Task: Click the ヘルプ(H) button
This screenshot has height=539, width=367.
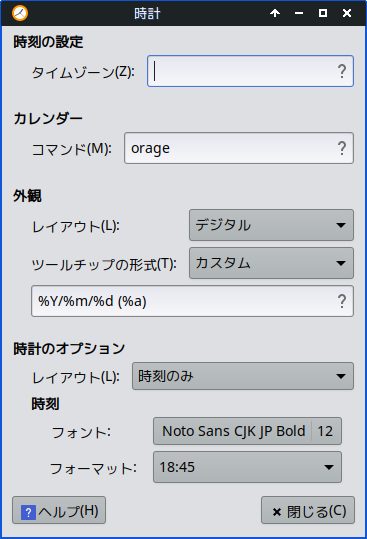Action: pos(59,510)
